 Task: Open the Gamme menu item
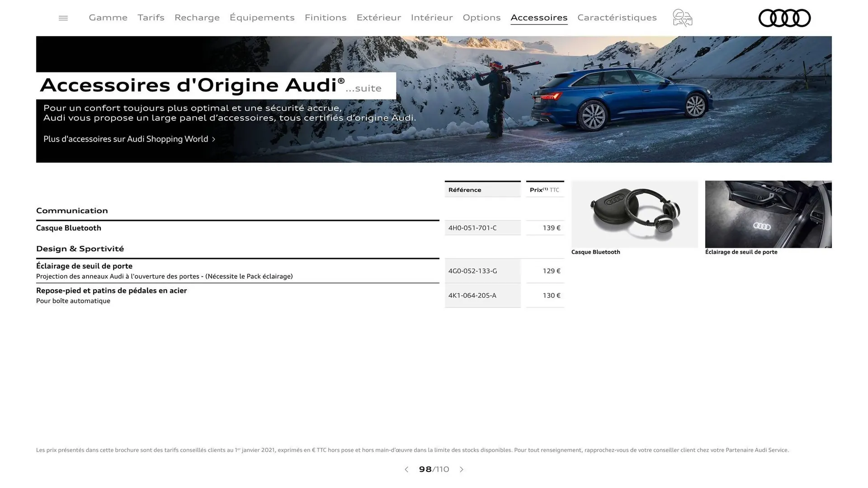pyautogui.click(x=108, y=18)
